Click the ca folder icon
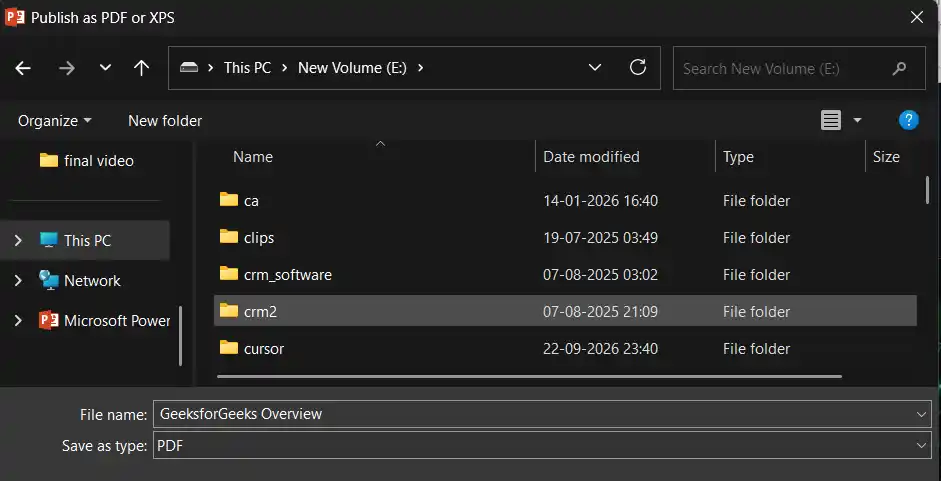 (x=229, y=199)
